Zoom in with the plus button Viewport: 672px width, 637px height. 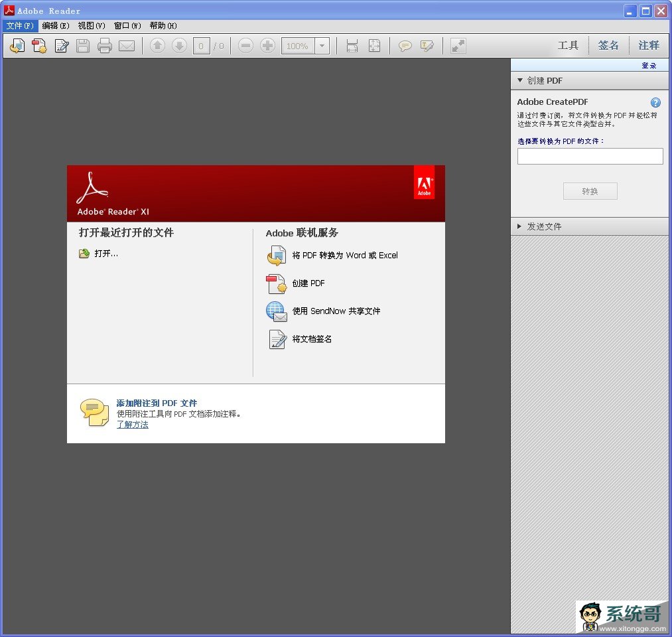267,45
